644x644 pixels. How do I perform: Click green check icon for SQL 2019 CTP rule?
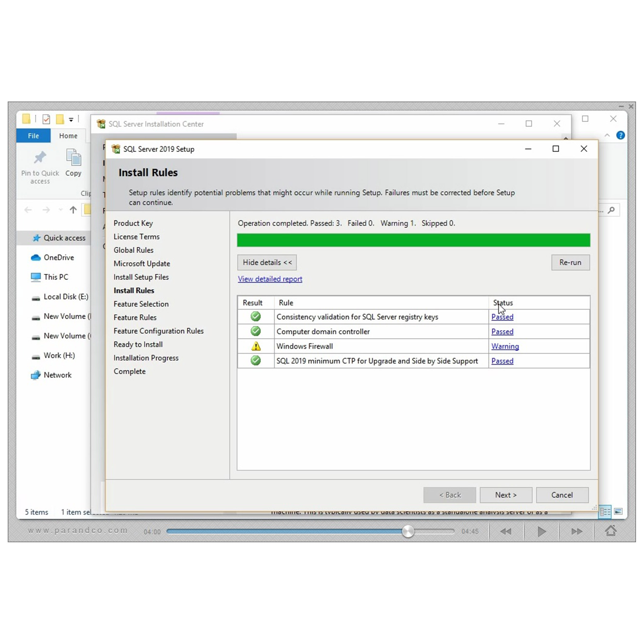click(x=256, y=360)
